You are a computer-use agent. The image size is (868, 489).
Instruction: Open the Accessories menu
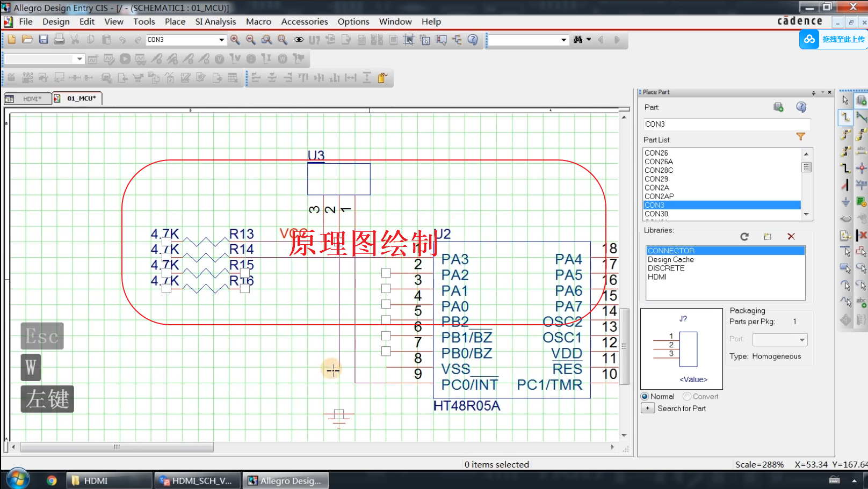click(x=305, y=21)
